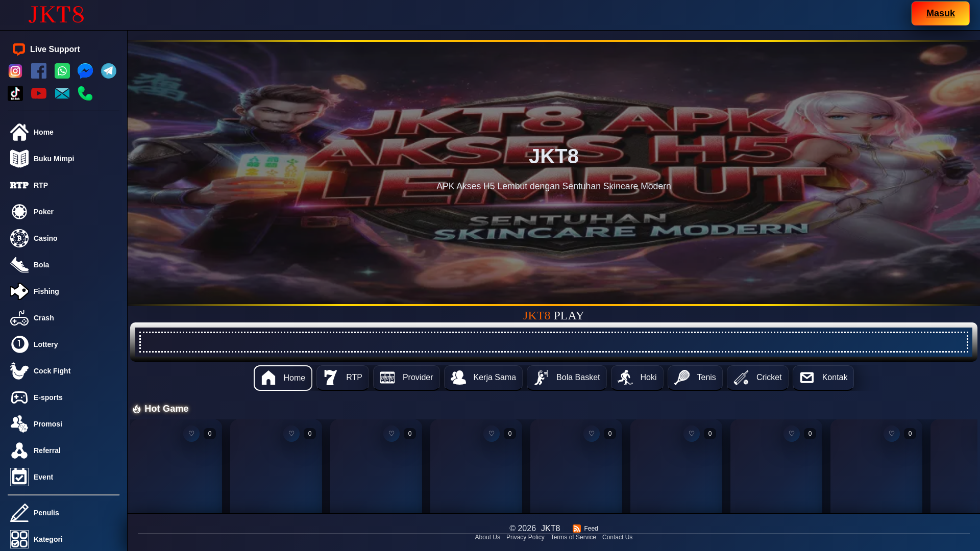This screenshot has width=980, height=551.
Task: Open the TikTok social icon
Action: click(15, 93)
